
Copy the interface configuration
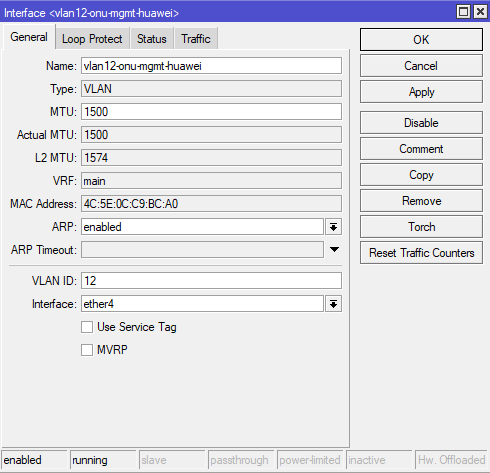point(421,175)
